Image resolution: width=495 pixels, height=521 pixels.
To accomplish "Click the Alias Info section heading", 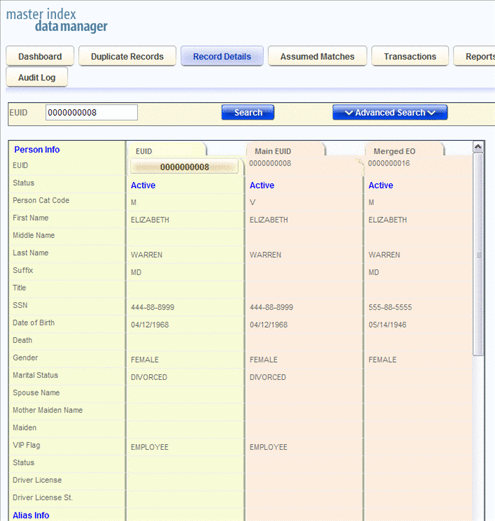I will point(31,515).
